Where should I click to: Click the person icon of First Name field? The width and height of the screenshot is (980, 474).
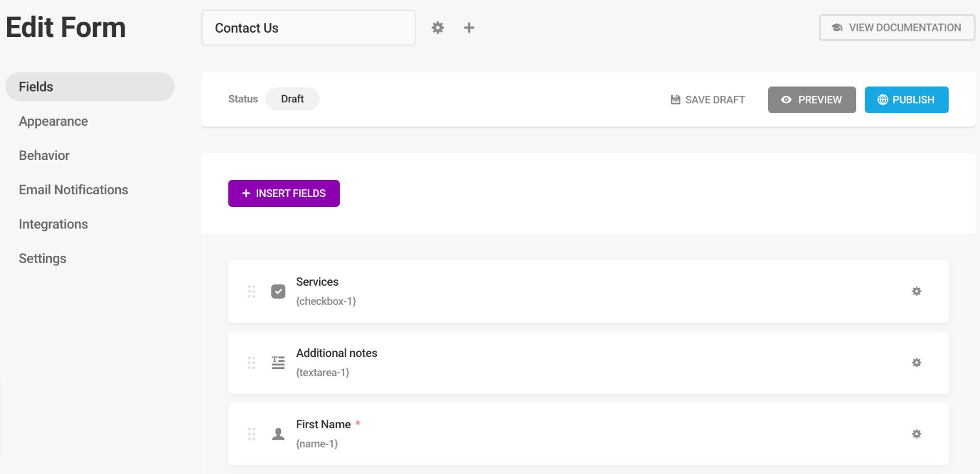[278, 434]
